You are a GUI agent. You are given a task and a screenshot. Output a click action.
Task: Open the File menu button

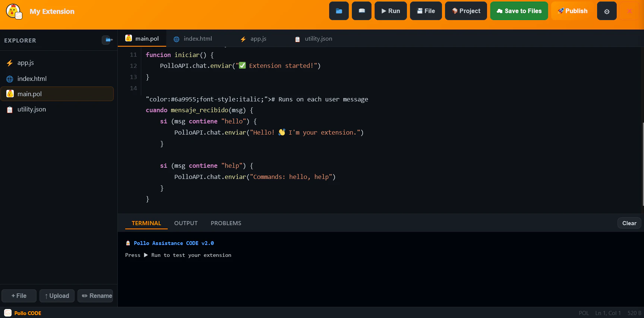click(x=426, y=11)
